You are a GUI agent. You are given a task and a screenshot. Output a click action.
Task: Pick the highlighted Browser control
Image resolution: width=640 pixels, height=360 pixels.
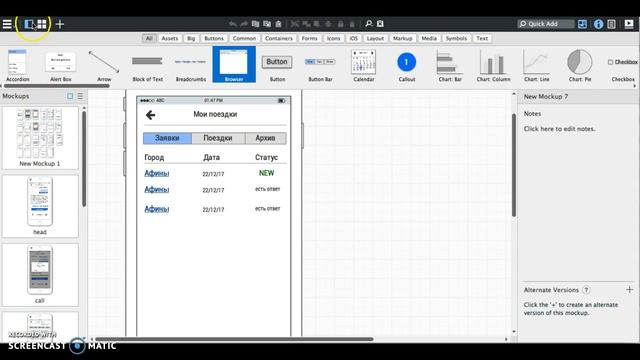(x=234, y=64)
